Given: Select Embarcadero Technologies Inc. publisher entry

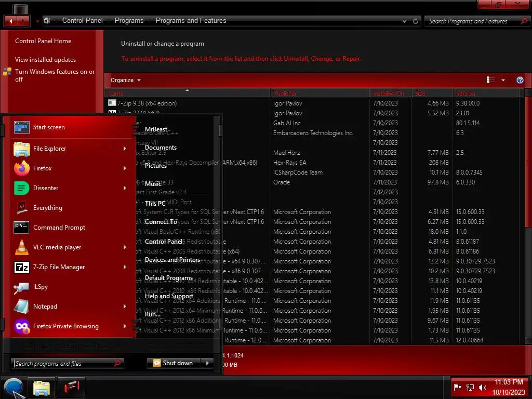Looking at the screenshot, I should (x=313, y=133).
